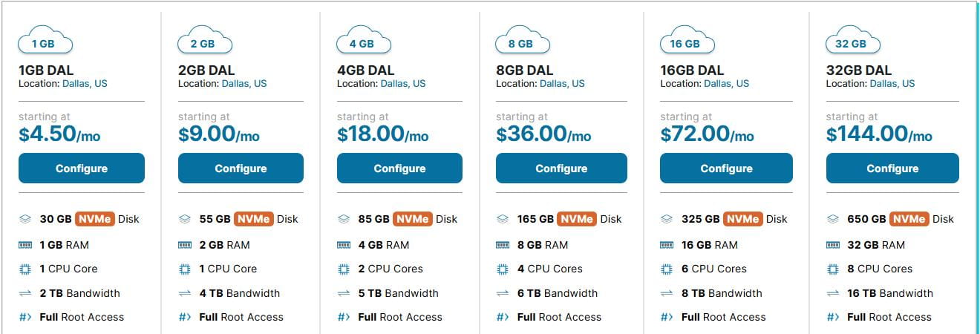
Task: Configure the 1GB DAL plan
Action: tap(82, 168)
